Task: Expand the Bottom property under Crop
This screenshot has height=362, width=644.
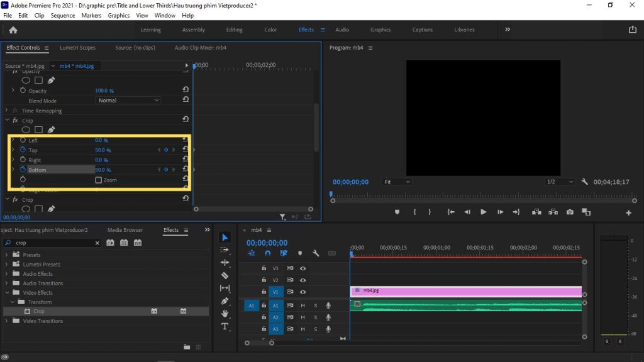Action: (x=13, y=170)
